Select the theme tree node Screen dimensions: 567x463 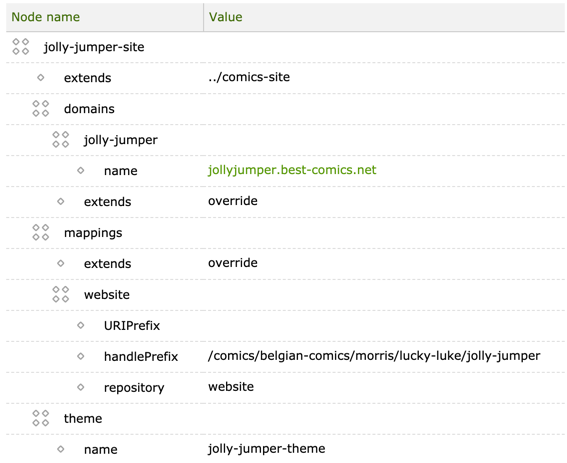pyautogui.click(x=83, y=419)
